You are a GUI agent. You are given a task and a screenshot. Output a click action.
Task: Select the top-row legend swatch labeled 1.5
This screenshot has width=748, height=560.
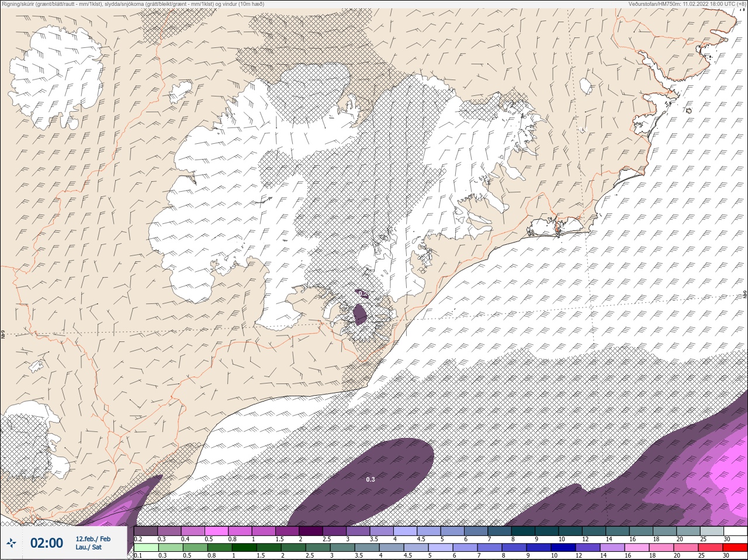[287, 531]
